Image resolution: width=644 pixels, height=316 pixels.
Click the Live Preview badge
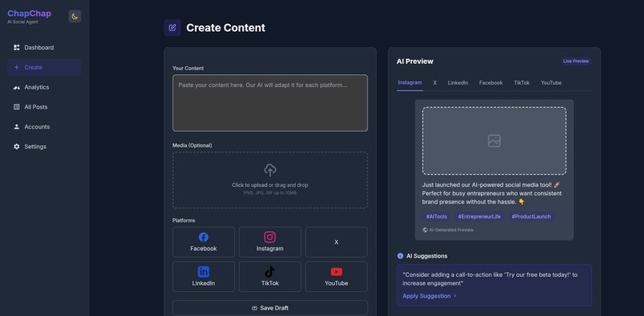tap(576, 61)
